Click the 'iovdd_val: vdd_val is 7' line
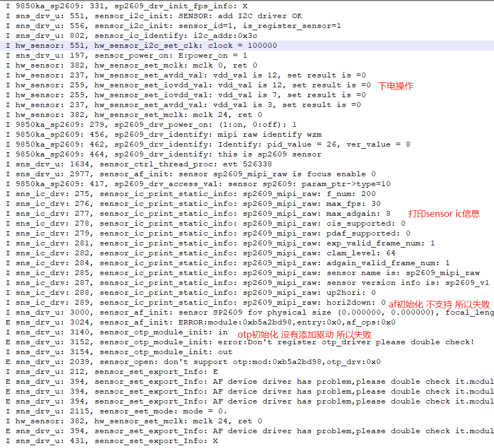This screenshot has height=448, width=494. click(x=186, y=95)
